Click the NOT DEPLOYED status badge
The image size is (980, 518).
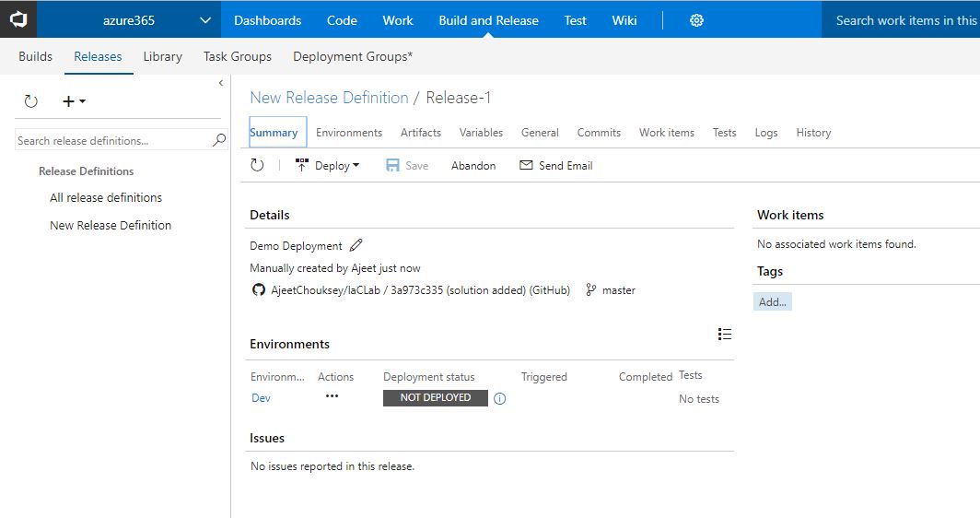(435, 398)
